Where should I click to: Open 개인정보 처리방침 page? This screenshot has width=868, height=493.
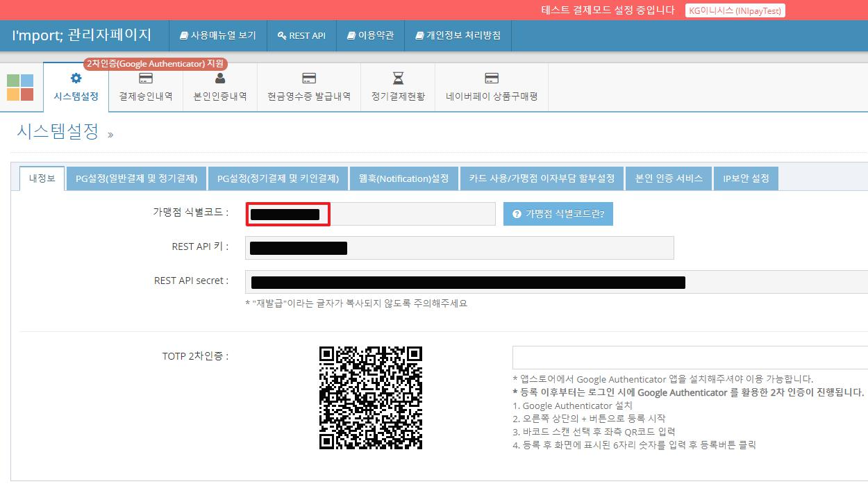[x=458, y=35]
